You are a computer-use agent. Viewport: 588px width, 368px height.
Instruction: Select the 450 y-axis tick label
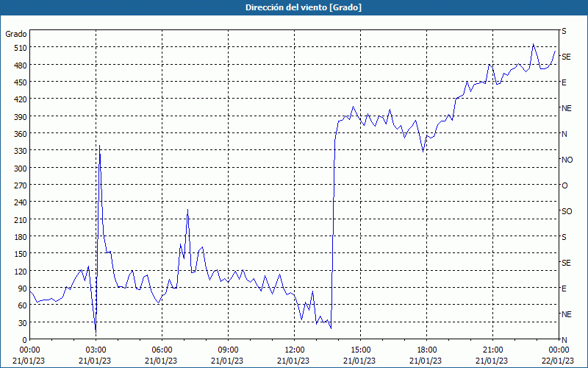pos(21,82)
